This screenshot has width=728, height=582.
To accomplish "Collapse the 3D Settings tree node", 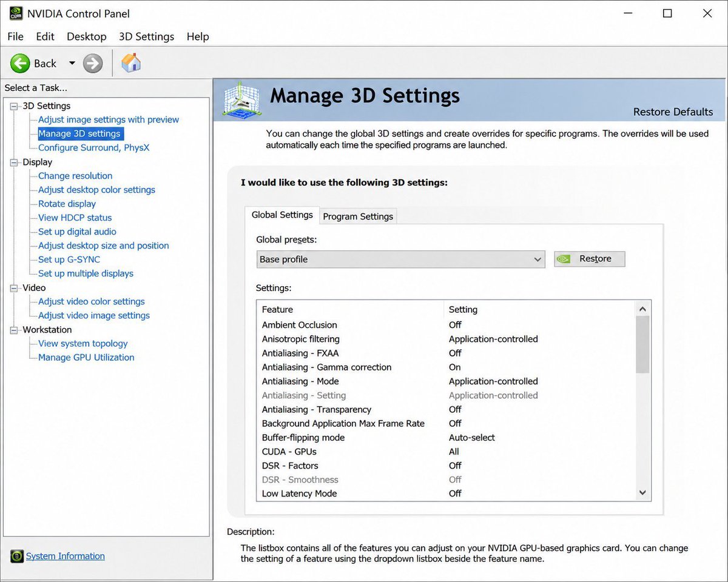I will (x=15, y=106).
